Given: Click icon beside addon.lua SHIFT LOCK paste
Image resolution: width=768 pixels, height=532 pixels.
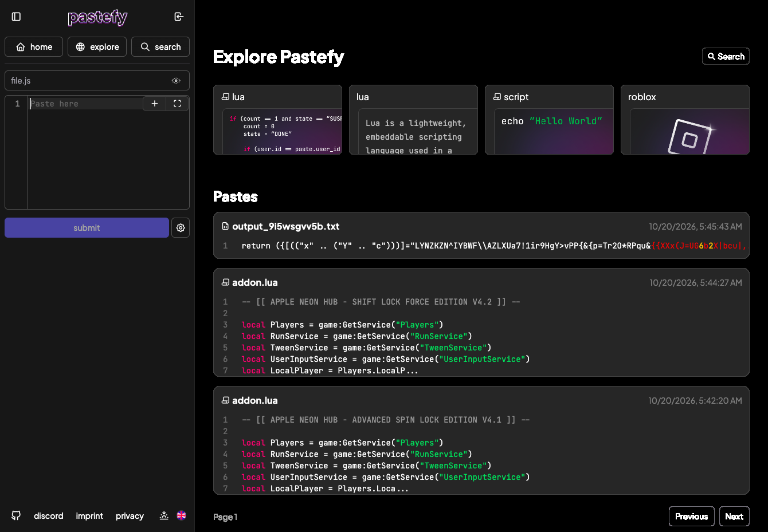Looking at the screenshot, I should click(x=225, y=282).
